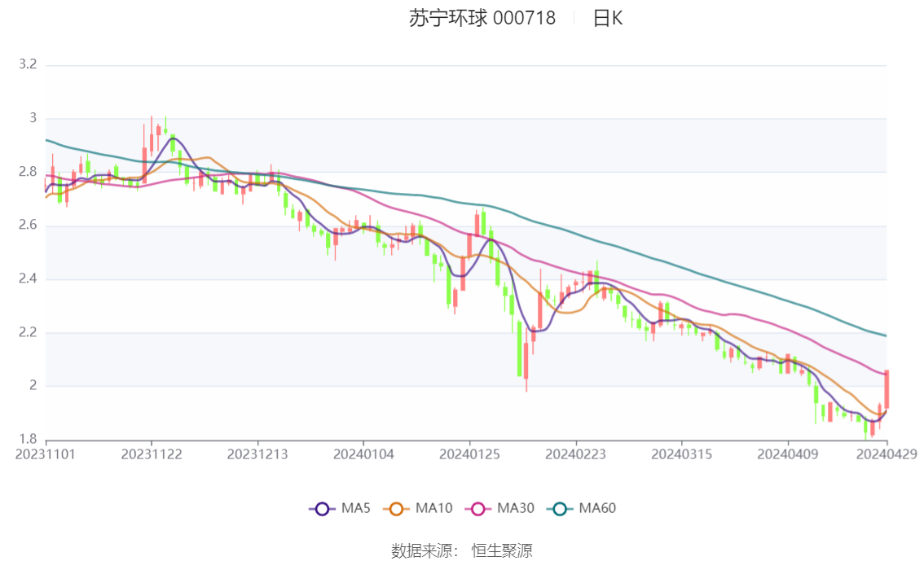Click the 2.4 price axis label

coord(28,279)
